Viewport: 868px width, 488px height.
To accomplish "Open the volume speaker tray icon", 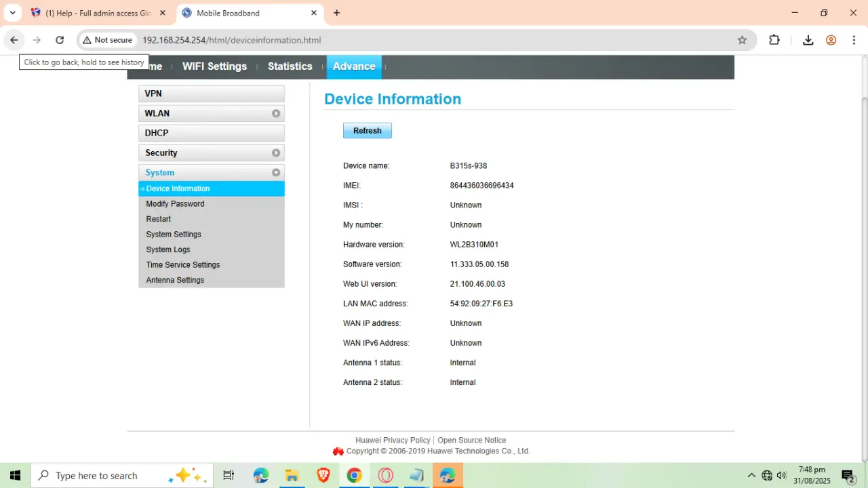I will 782,475.
